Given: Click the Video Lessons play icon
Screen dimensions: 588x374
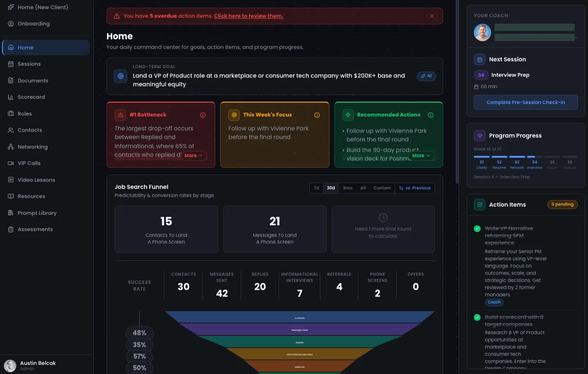Looking at the screenshot, I should (11, 180).
